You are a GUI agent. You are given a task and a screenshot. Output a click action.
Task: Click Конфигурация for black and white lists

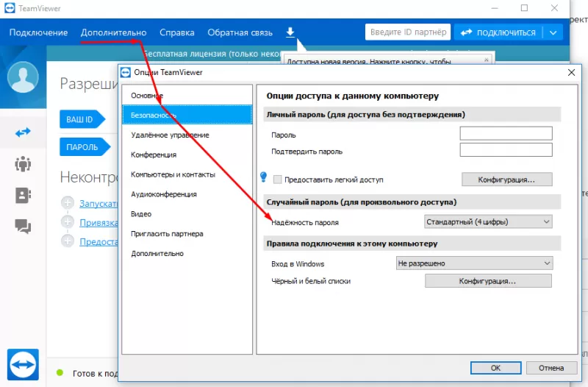(488, 281)
